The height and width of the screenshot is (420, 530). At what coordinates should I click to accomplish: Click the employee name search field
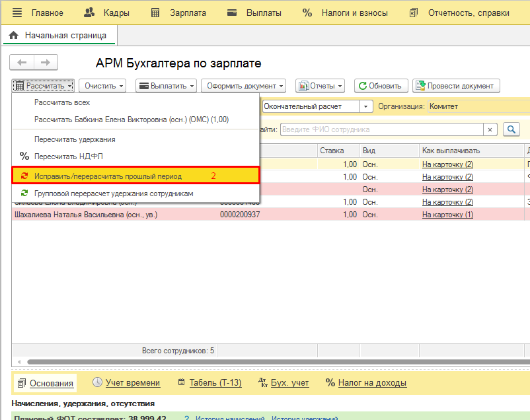(x=382, y=129)
